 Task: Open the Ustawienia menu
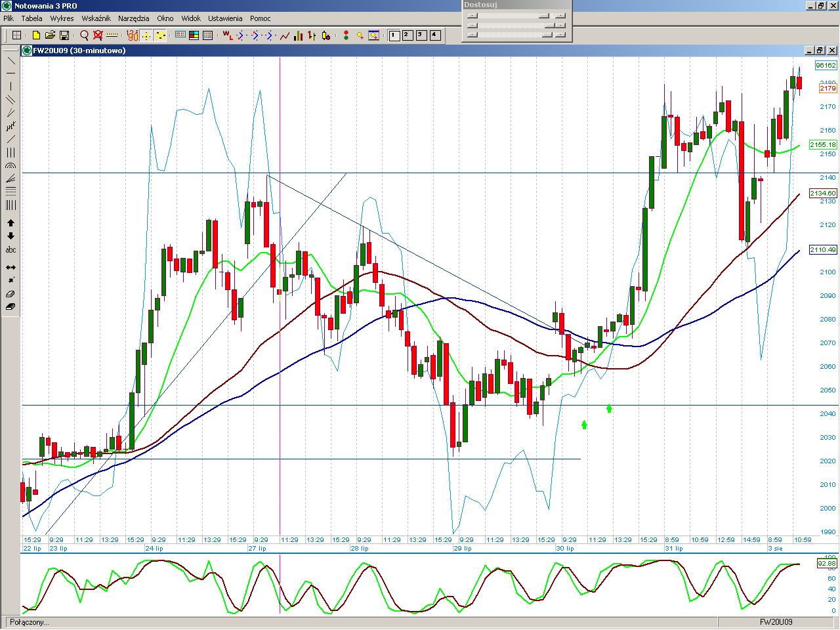click(x=225, y=18)
